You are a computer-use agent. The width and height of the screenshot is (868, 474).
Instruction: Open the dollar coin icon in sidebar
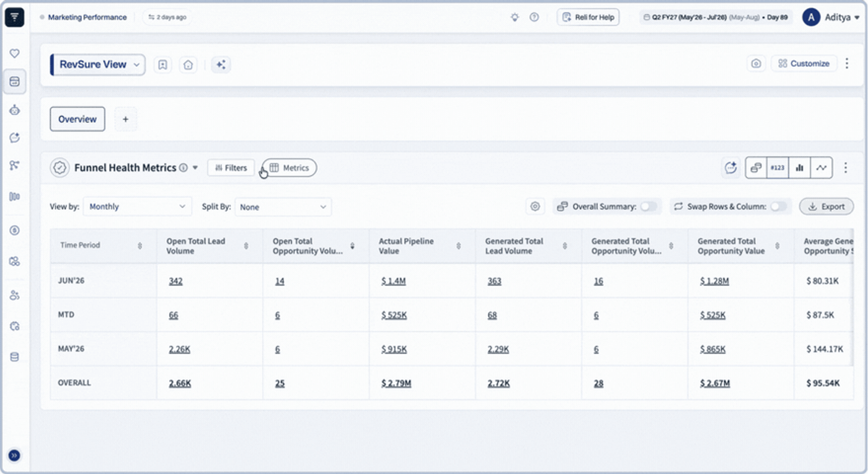tap(14, 230)
